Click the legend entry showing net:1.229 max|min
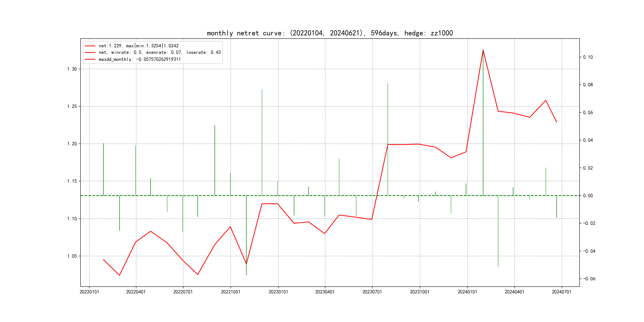The width and height of the screenshot is (644, 322). coord(139,46)
